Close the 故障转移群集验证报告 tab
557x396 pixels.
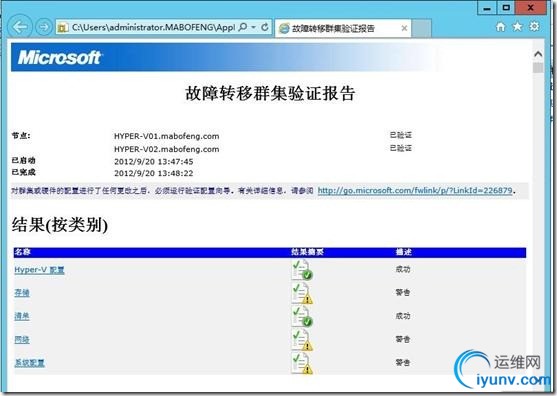pyautogui.click(x=404, y=28)
